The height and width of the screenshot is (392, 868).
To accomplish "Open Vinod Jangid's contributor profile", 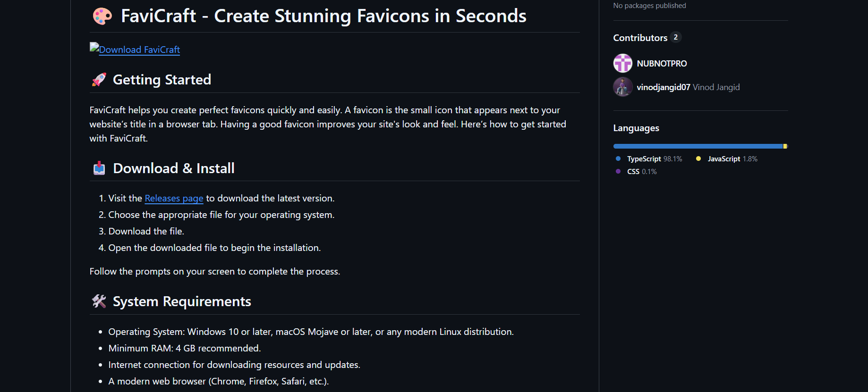I will (x=664, y=87).
